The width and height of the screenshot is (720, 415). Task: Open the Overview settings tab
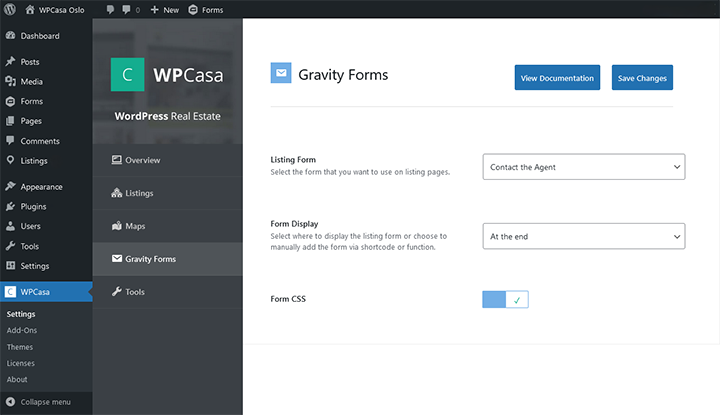[x=168, y=160]
